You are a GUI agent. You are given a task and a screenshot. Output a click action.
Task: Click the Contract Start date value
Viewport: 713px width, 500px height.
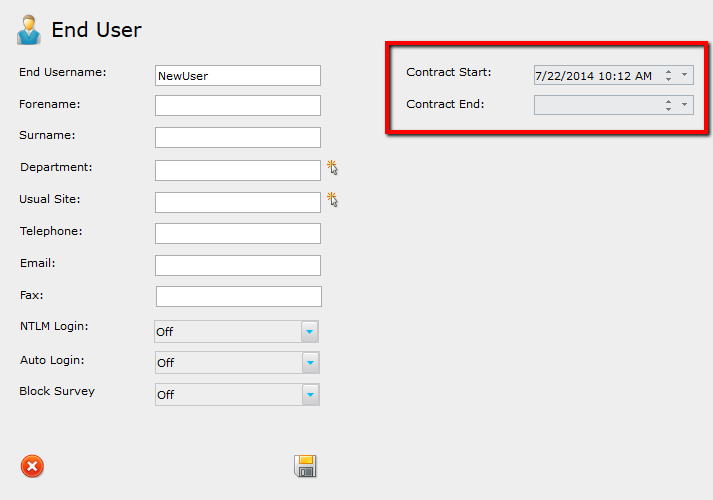593,76
